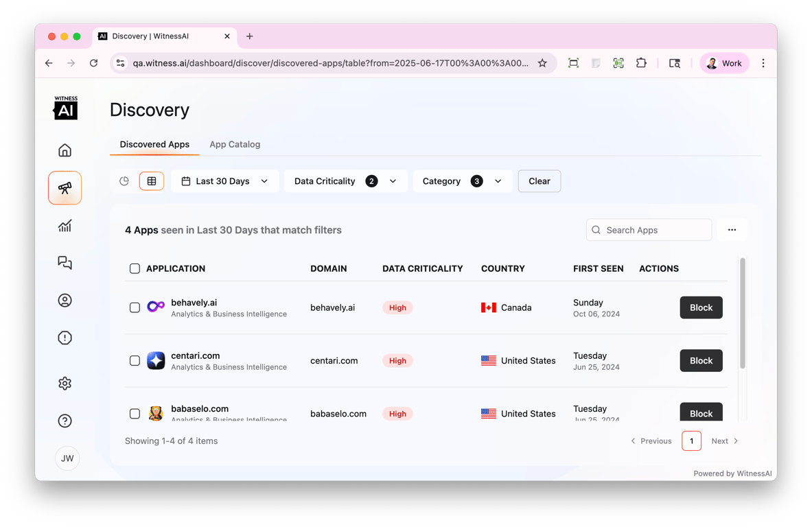Open the three-dot more options menu
Viewport: 812px width, 527px height.
[732, 230]
